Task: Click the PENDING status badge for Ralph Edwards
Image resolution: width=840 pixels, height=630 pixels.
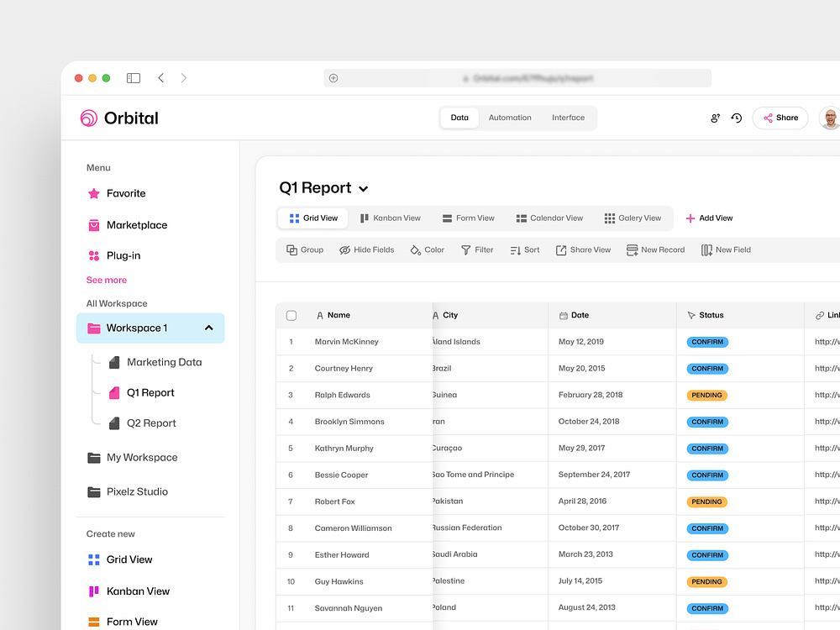Action: coord(706,395)
